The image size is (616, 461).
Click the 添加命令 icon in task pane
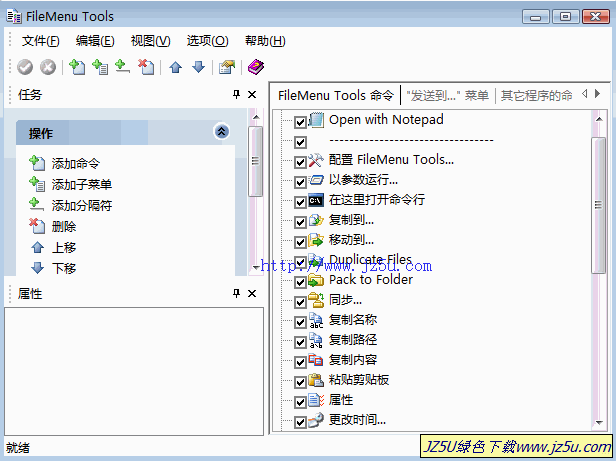[37, 163]
